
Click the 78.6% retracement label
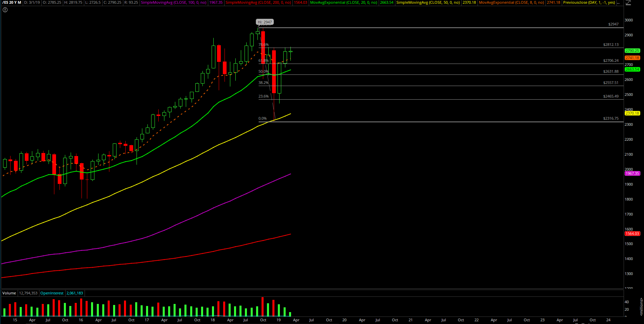pyautogui.click(x=264, y=45)
